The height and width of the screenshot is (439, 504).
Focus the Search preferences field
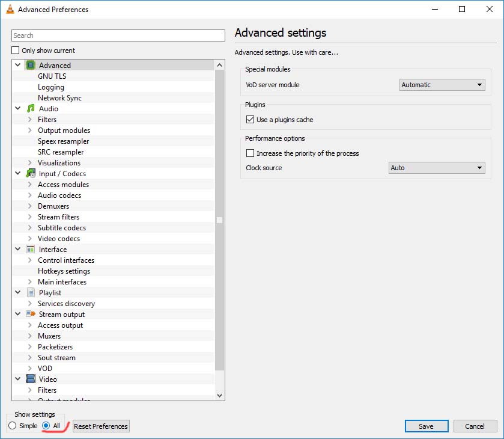click(118, 35)
